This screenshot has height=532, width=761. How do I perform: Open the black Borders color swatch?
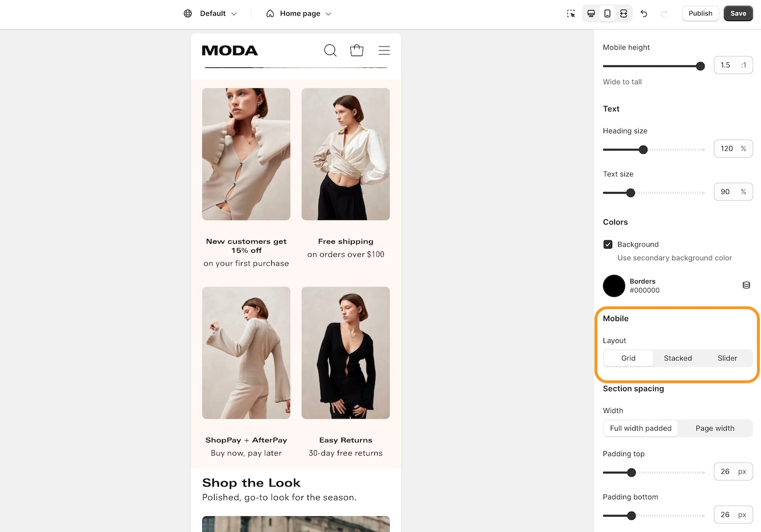614,286
